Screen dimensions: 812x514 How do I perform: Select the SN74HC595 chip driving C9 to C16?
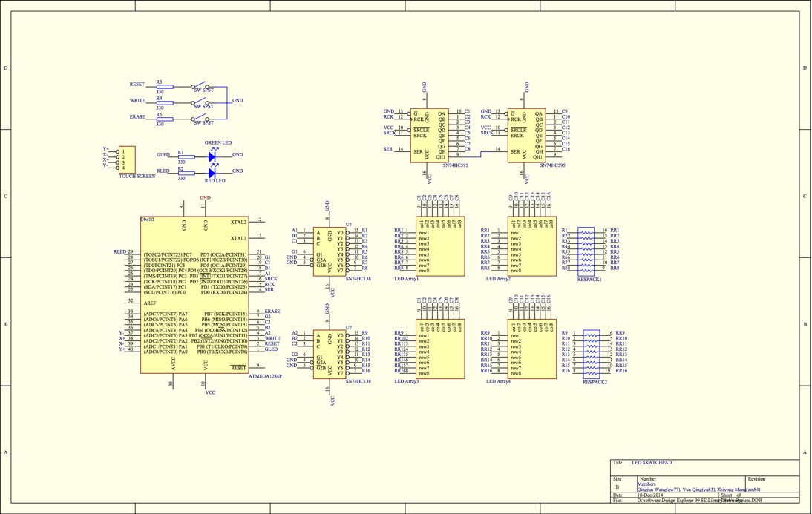point(527,135)
